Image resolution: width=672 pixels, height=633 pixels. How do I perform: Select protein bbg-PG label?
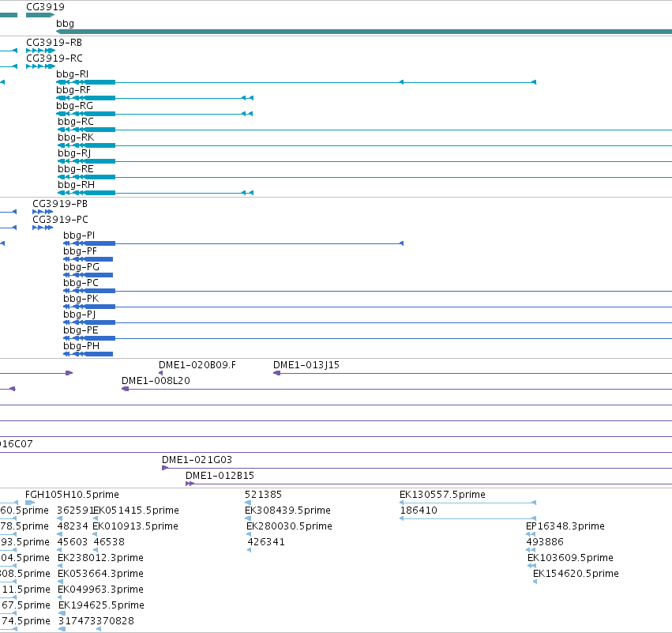pyautogui.click(x=81, y=267)
